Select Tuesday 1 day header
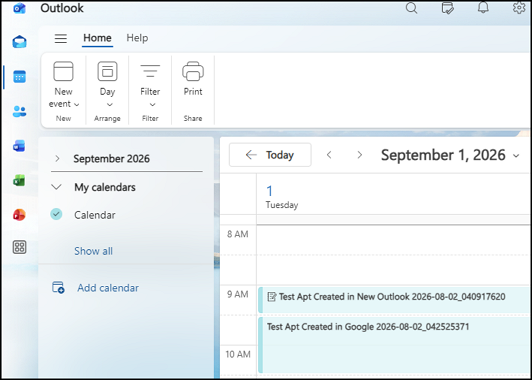Image resolution: width=532 pixels, height=380 pixels. pos(282,197)
